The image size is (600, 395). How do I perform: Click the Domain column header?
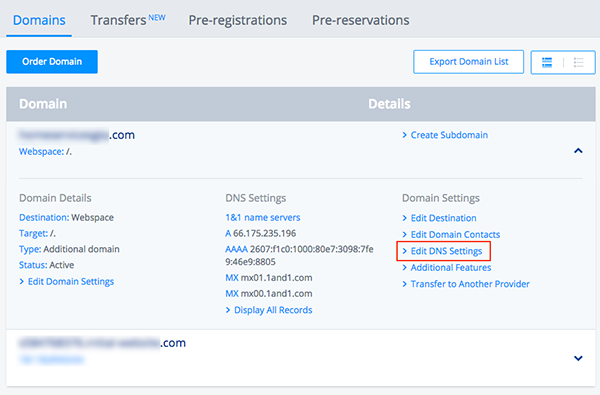(x=43, y=104)
